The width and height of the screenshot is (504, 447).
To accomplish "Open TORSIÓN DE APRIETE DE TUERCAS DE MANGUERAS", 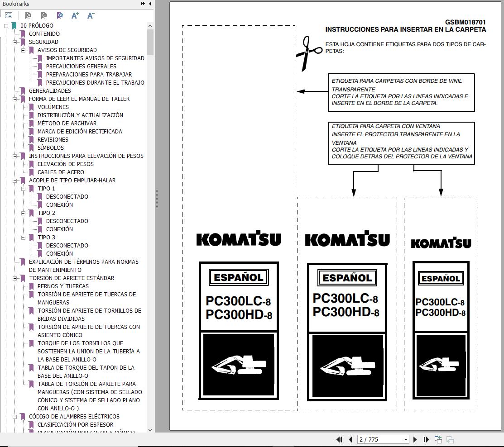I will point(87,298).
